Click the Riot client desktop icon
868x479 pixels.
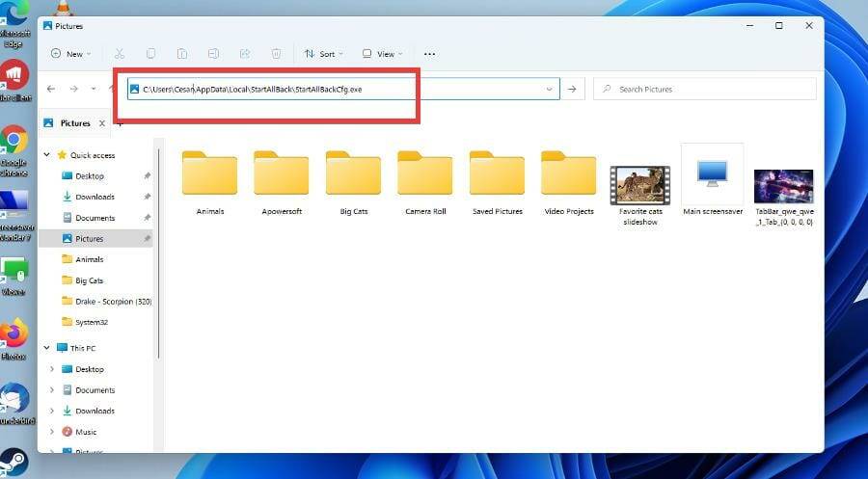click(14, 81)
